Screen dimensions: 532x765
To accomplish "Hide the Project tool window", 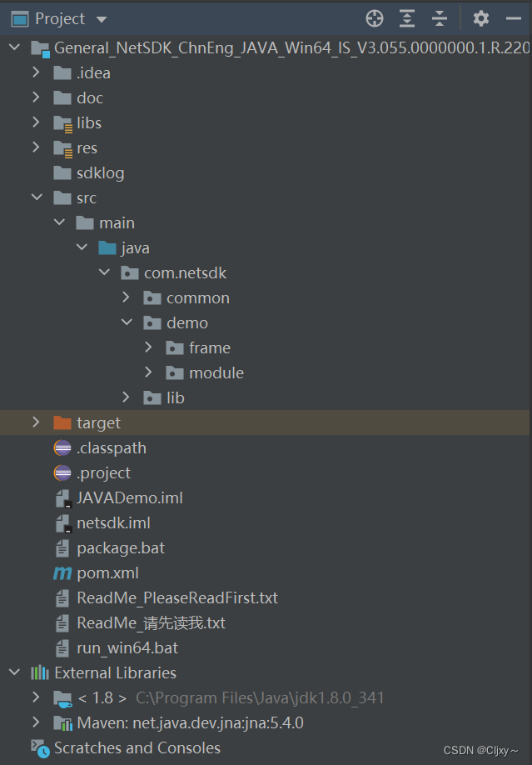I will click(515, 17).
